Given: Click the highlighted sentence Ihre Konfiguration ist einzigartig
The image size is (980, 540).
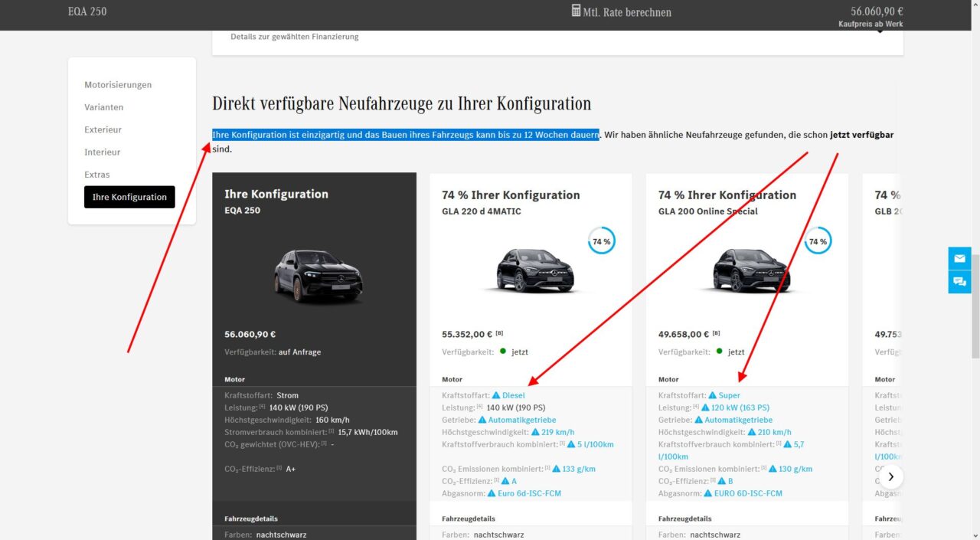Looking at the screenshot, I should click(406, 135).
